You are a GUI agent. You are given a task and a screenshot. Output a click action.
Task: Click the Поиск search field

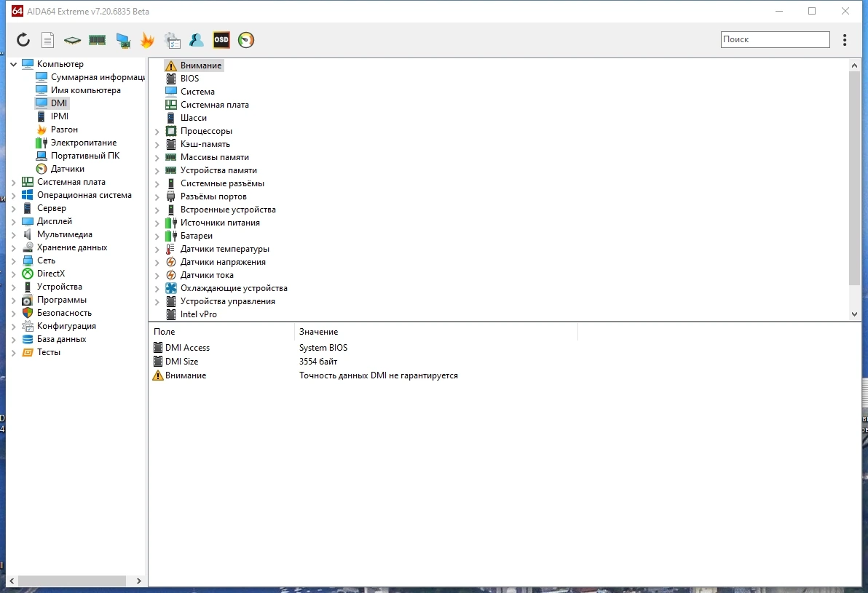pos(775,39)
